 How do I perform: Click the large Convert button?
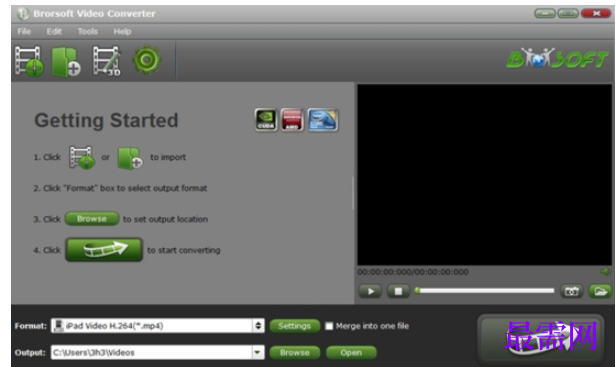[541, 339]
